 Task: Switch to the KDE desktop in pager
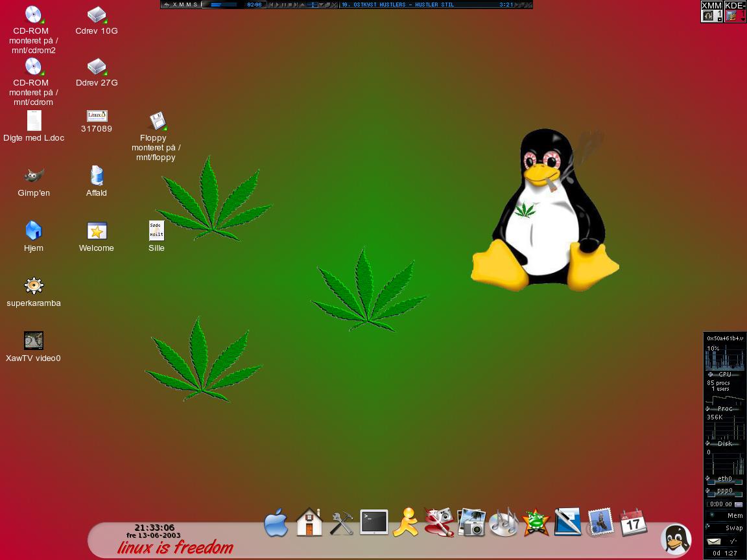735,12
